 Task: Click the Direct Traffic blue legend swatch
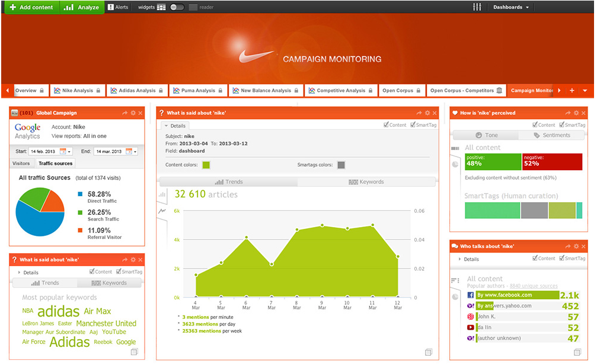pyautogui.click(x=80, y=194)
